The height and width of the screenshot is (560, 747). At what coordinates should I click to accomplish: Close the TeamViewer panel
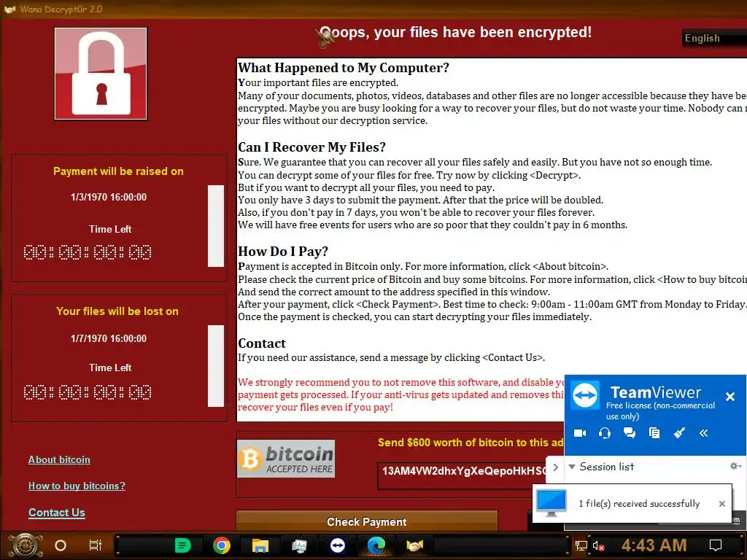729,396
